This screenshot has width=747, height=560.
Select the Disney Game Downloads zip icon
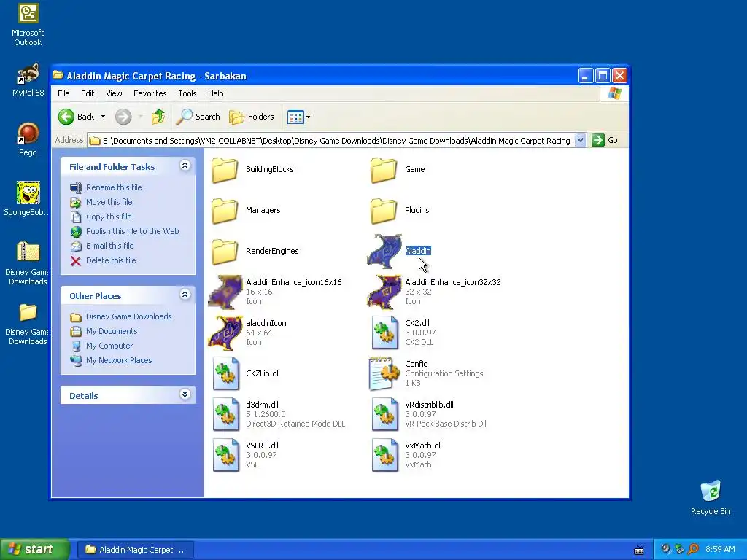(x=28, y=252)
